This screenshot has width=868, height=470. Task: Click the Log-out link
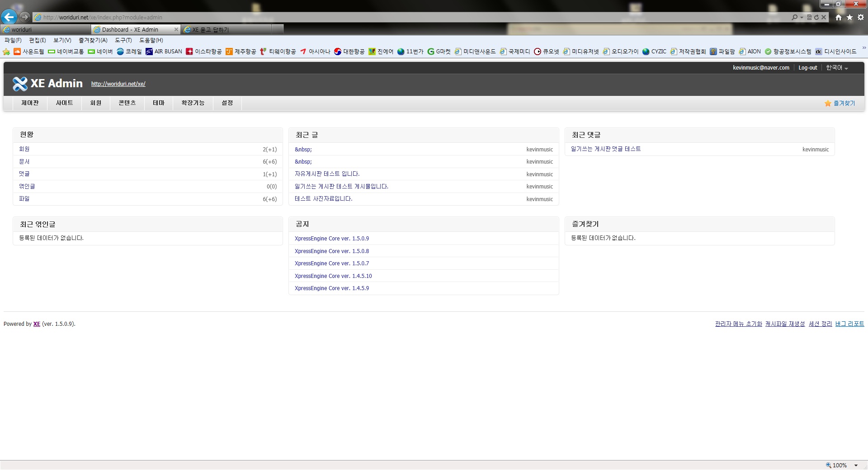point(807,67)
